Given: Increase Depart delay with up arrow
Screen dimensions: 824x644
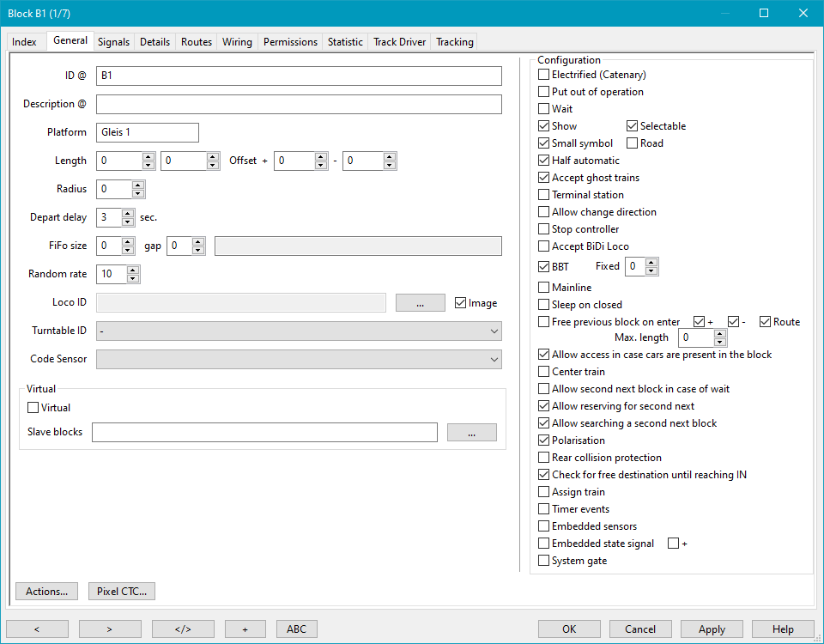Looking at the screenshot, I should coord(129,214).
